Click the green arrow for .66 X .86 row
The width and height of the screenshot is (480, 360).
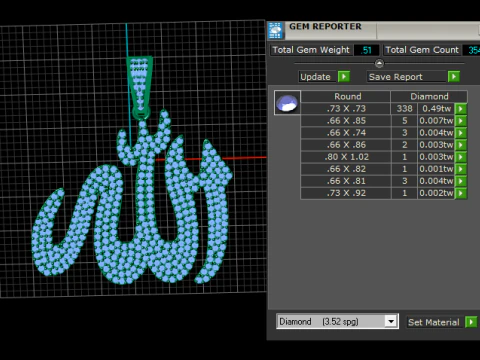coord(461,145)
